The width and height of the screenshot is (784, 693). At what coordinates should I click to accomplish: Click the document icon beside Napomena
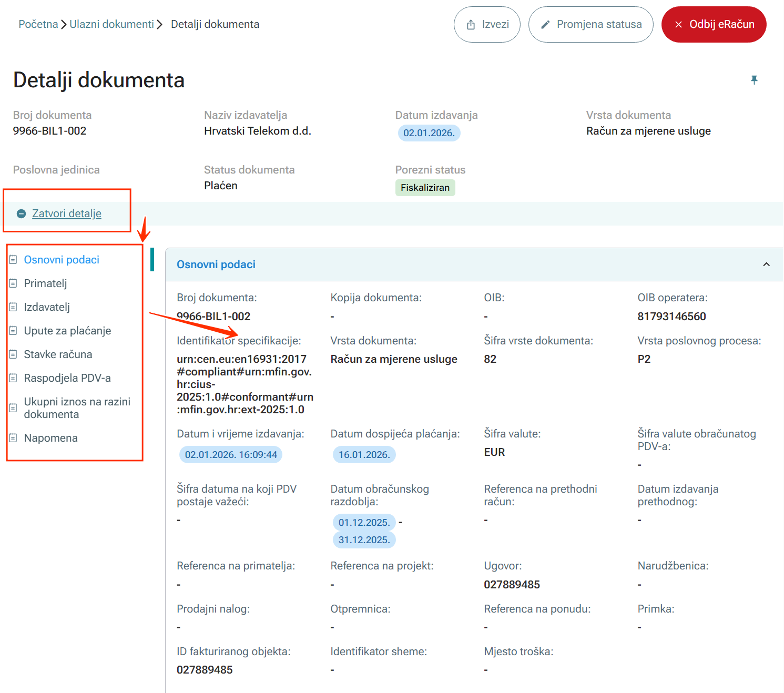(x=13, y=438)
